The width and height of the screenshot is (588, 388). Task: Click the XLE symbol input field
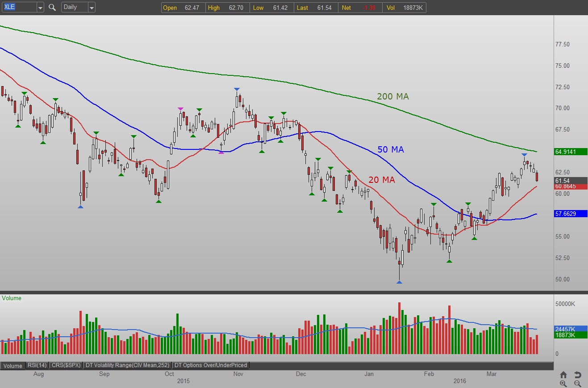pyautogui.click(x=19, y=7)
